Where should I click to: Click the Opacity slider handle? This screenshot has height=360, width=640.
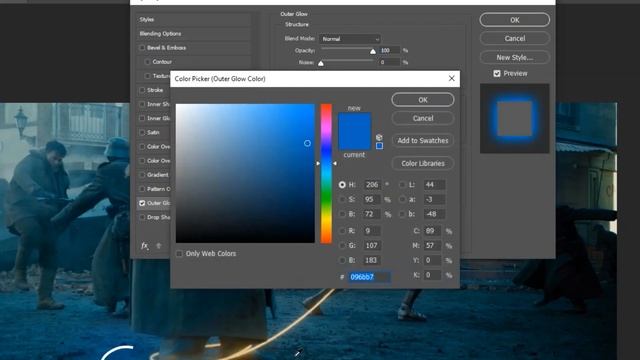[x=373, y=51]
